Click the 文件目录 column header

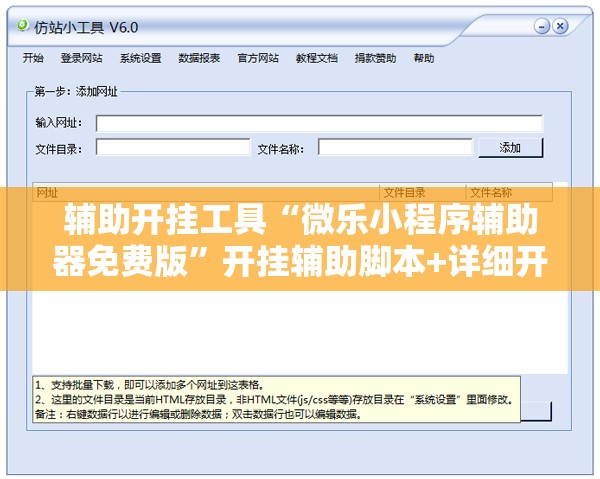tap(422, 192)
